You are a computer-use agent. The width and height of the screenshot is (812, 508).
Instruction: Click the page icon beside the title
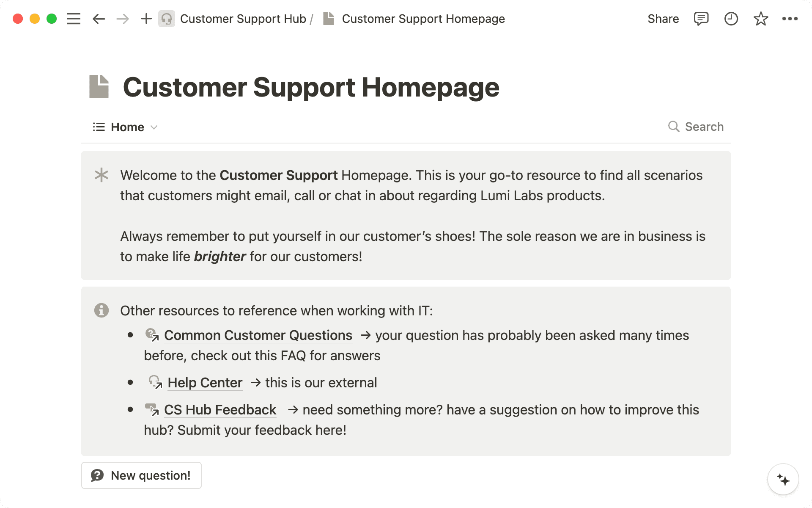[99, 86]
